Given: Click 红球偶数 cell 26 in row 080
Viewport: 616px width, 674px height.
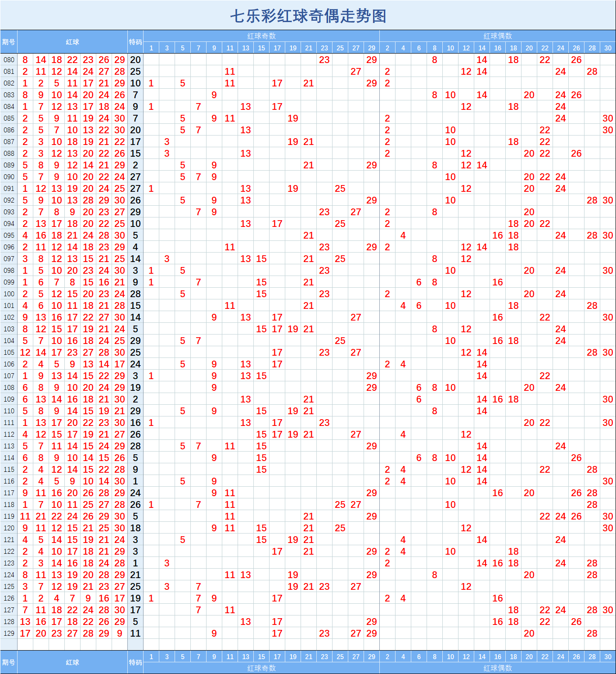Looking at the screenshot, I should pyautogui.click(x=576, y=60).
